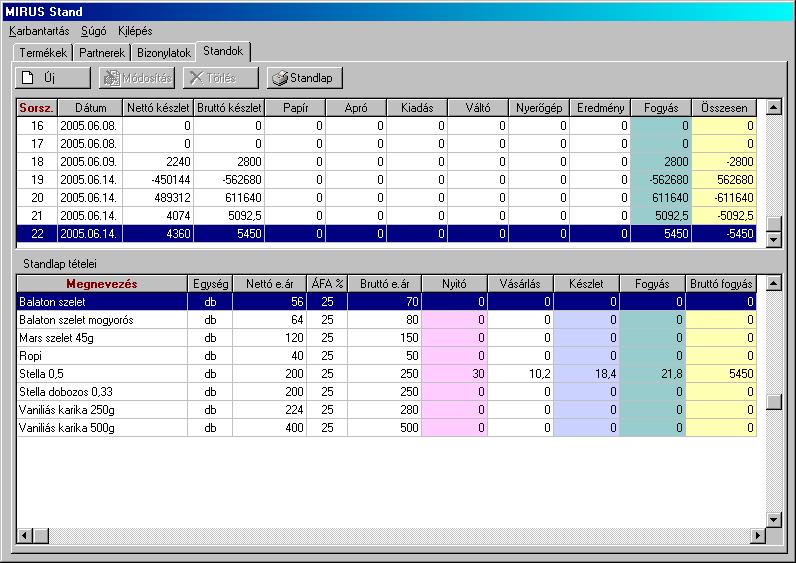
Task: Click items table scroll down arrow
Action: 774,519
